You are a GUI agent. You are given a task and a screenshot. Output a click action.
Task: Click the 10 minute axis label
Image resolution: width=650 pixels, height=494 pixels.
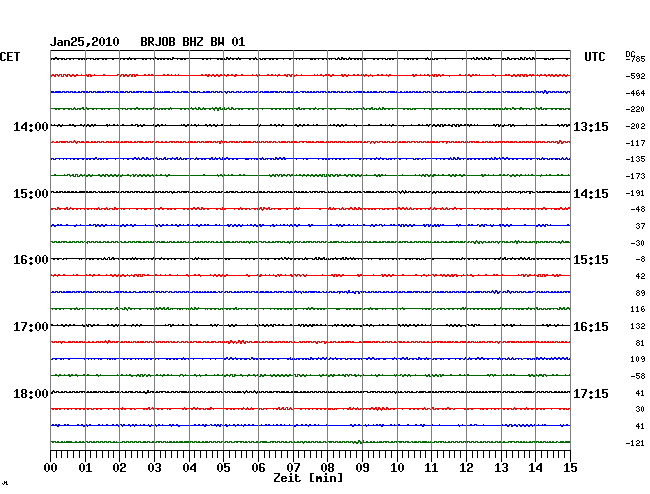pos(397,468)
